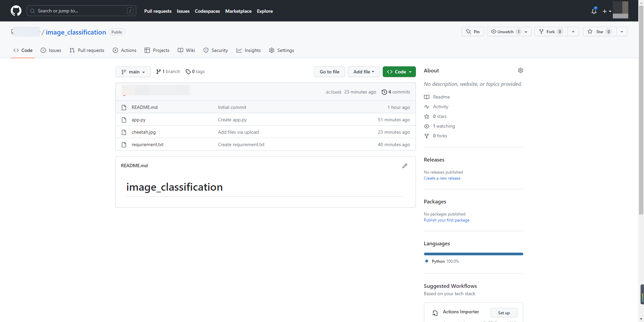Switch to the Actions tab
Viewport: 644px width, 322px height.
[x=124, y=50]
